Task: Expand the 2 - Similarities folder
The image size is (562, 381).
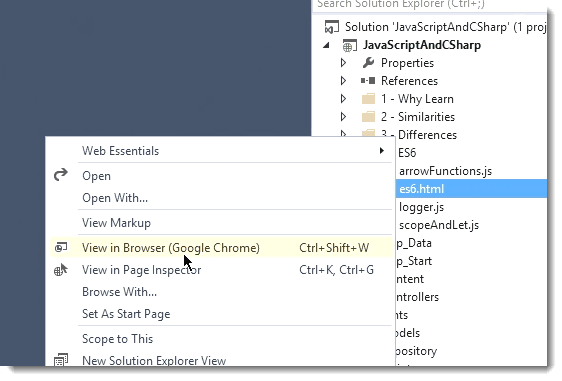Action: click(x=343, y=116)
